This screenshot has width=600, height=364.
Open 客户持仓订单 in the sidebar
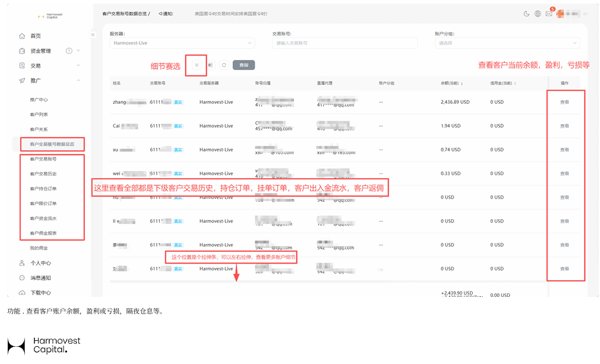tap(43, 189)
